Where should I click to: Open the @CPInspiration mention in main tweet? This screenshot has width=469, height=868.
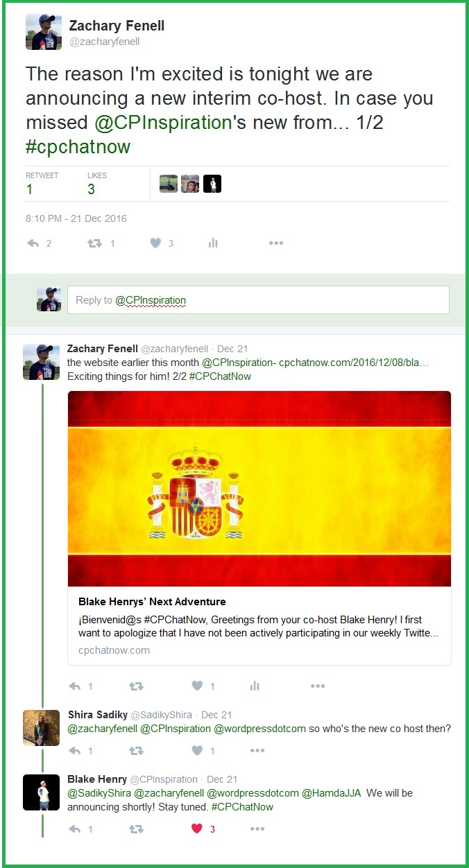tap(163, 122)
